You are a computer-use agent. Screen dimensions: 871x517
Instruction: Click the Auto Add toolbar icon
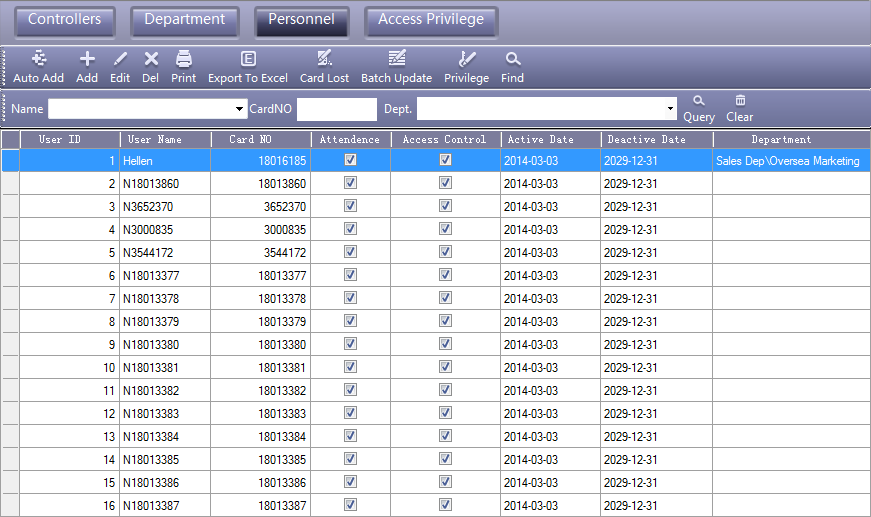click(x=38, y=59)
